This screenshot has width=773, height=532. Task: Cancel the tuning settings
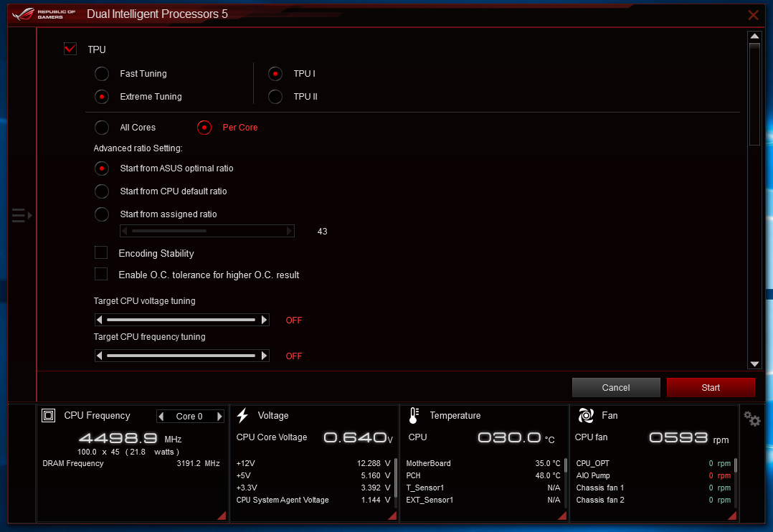(x=616, y=388)
